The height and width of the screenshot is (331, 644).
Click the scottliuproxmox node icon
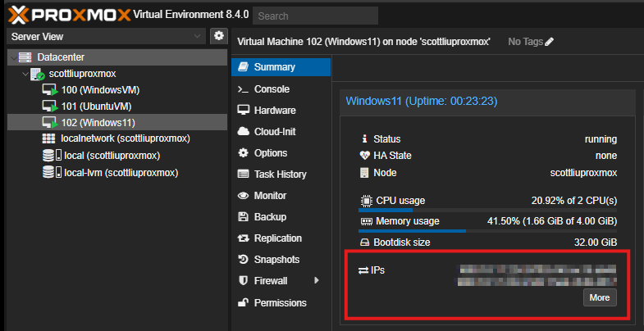point(38,74)
